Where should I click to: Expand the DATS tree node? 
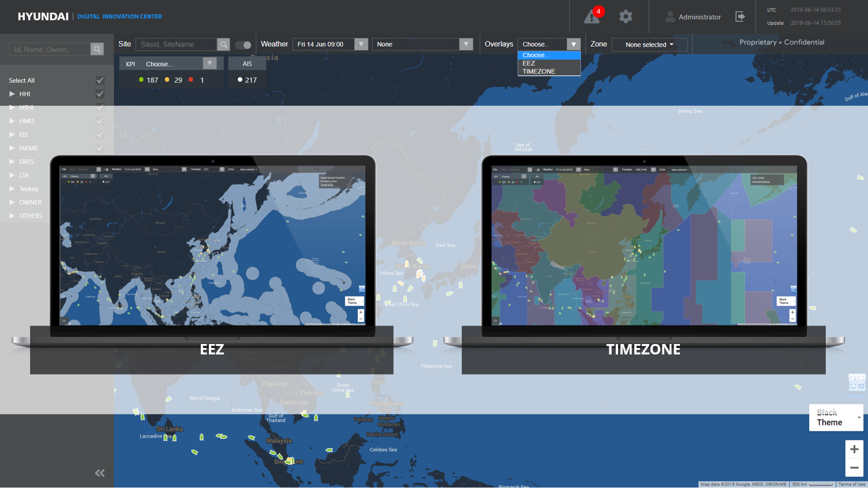(12, 161)
